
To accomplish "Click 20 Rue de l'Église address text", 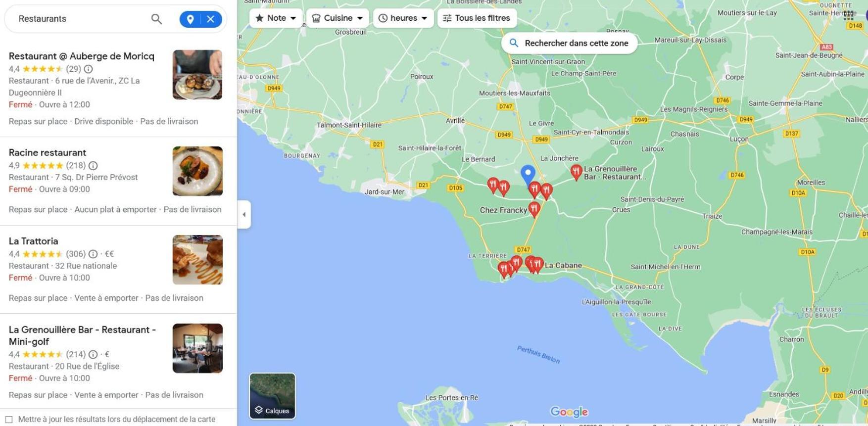I will click(x=87, y=366).
